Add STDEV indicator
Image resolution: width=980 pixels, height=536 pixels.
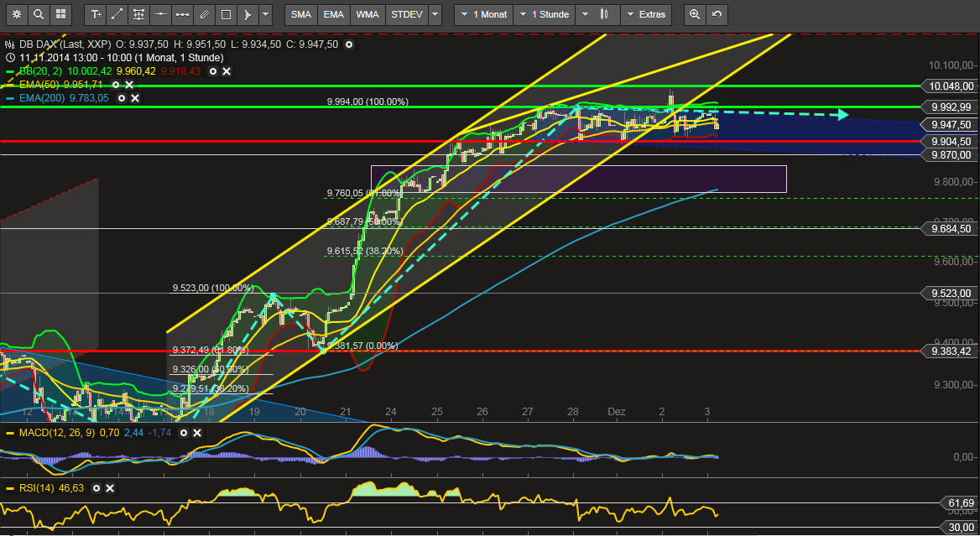click(x=407, y=14)
